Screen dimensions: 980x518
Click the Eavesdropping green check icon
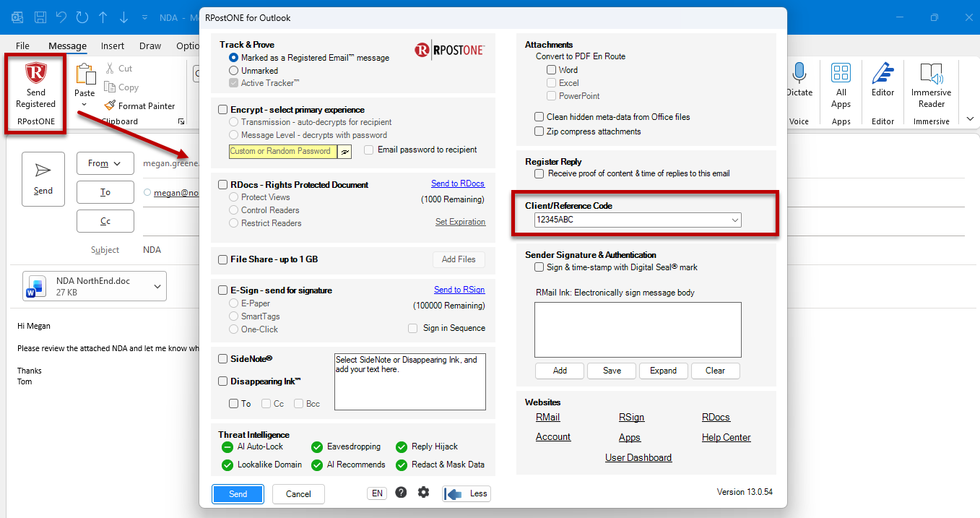(317, 447)
